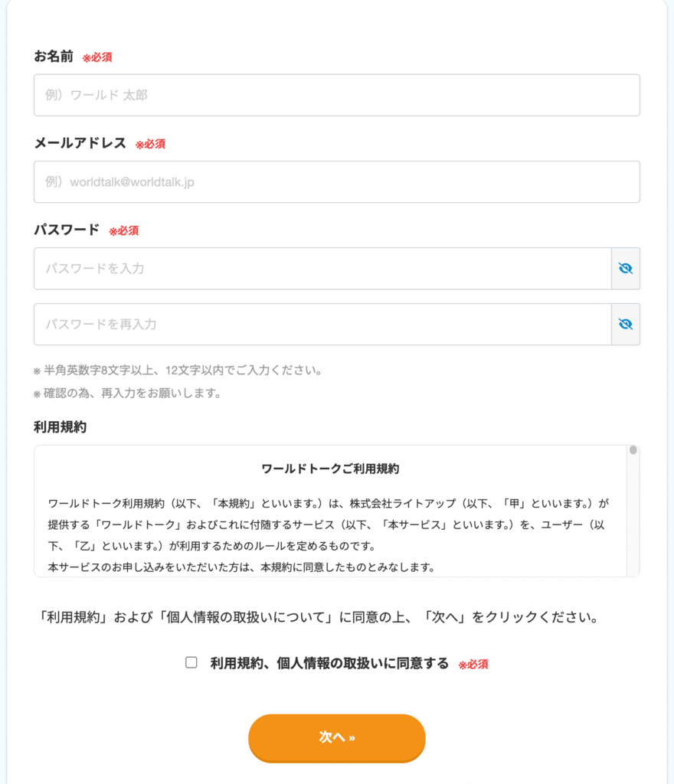Toggle visibility of the first password field
674x784 pixels.
click(x=626, y=269)
